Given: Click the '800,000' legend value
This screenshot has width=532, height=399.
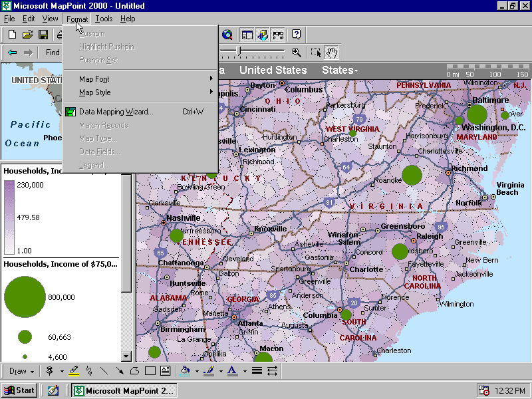Looking at the screenshot, I should click(x=61, y=297).
